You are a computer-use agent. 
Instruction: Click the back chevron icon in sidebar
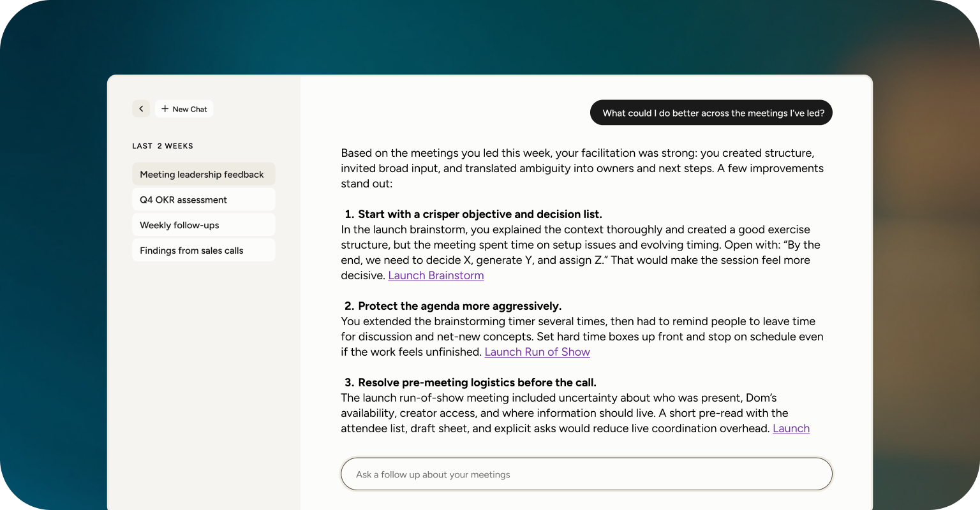141,109
